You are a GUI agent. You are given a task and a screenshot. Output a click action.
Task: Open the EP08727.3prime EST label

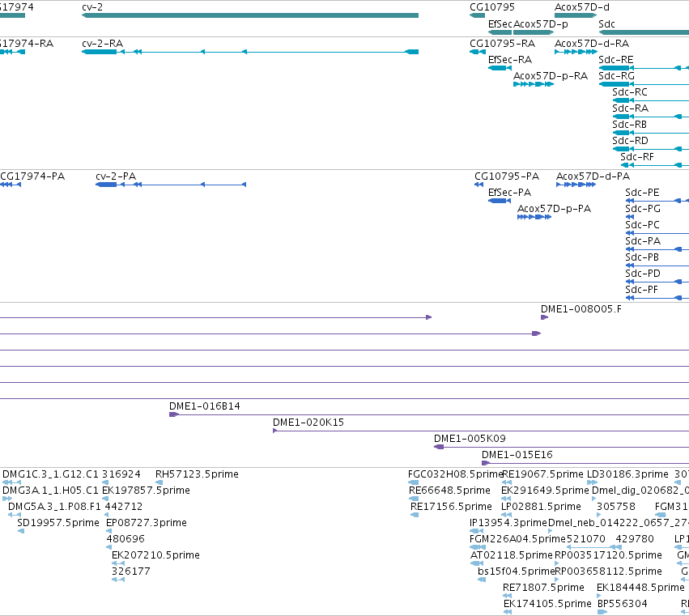click(147, 523)
